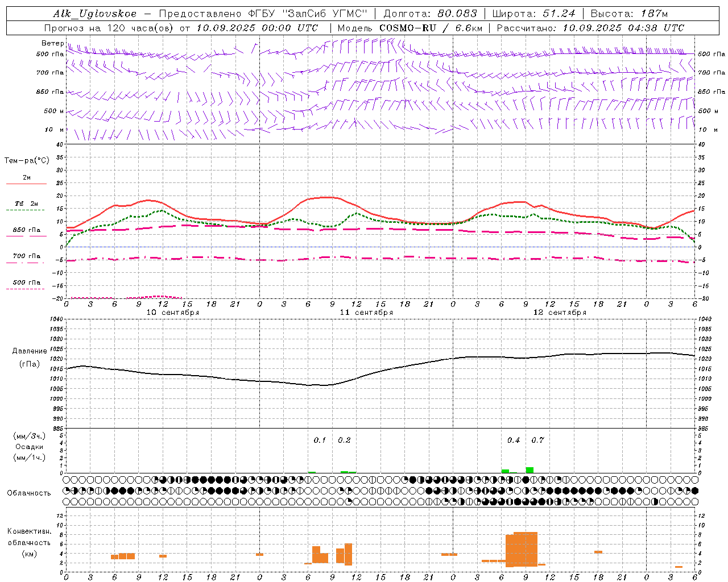Image resolution: width=728 pixels, height=582 pixels.
Task: Click '700 гПа' legend in temperature panel
Action: [26, 256]
